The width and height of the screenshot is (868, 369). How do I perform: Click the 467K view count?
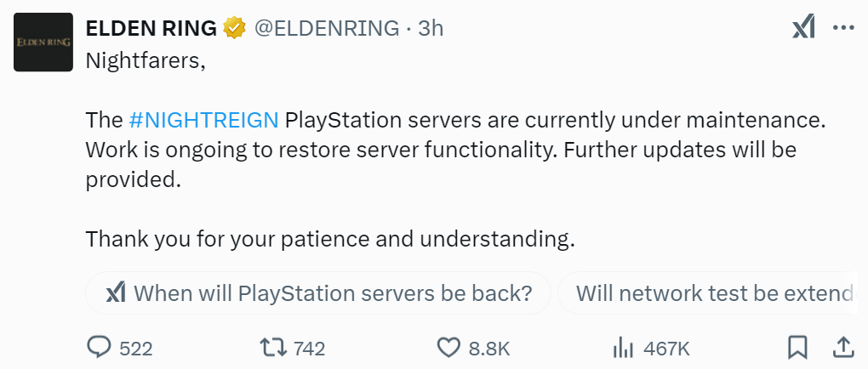(x=666, y=348)
